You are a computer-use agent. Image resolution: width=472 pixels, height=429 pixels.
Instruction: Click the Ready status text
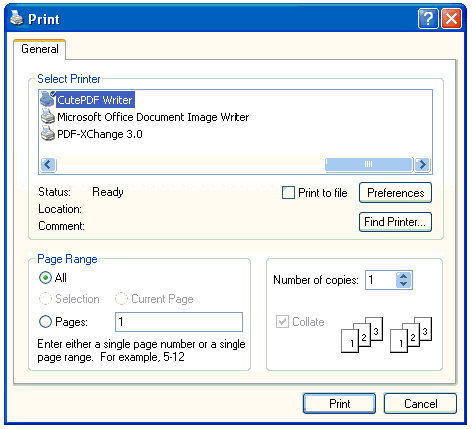point(108,192)
